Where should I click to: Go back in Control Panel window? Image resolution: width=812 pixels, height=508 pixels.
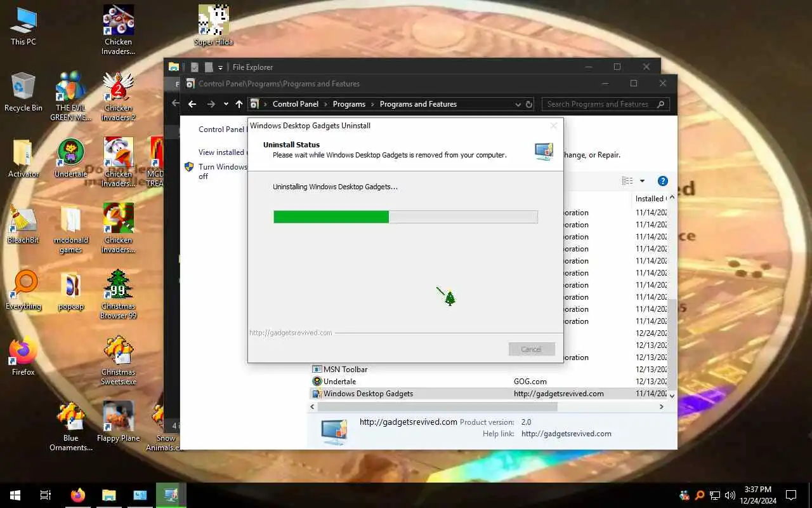click(192, 104)
